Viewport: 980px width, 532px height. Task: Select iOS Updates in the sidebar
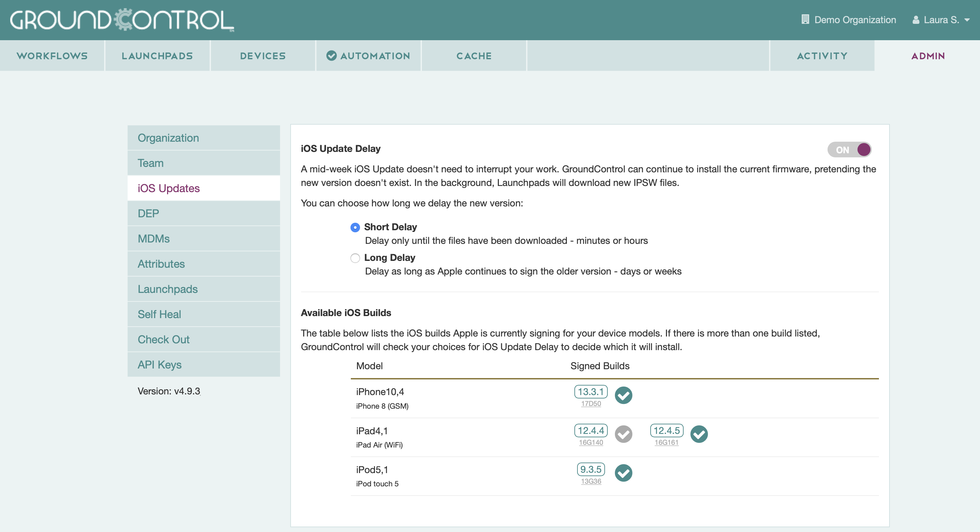point(203,188)
